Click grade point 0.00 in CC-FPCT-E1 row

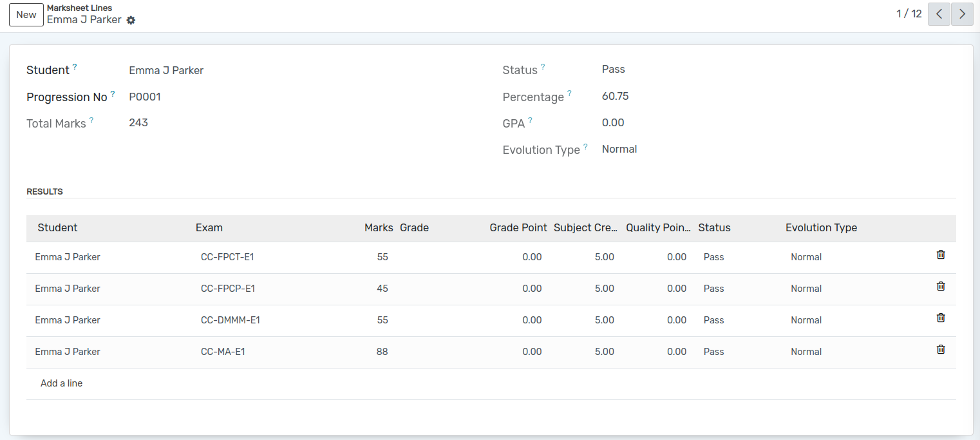532,257
